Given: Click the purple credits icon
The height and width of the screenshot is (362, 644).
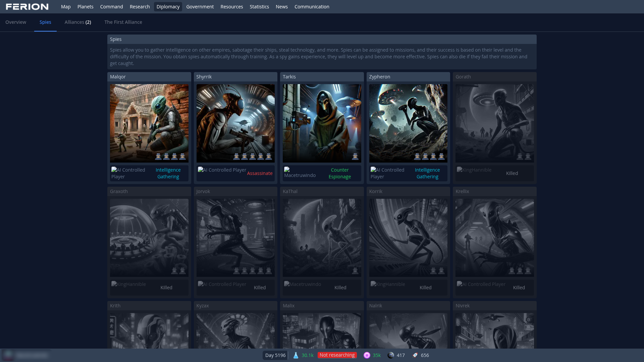Looking at the screenshot, I should (x=367, y=355).
